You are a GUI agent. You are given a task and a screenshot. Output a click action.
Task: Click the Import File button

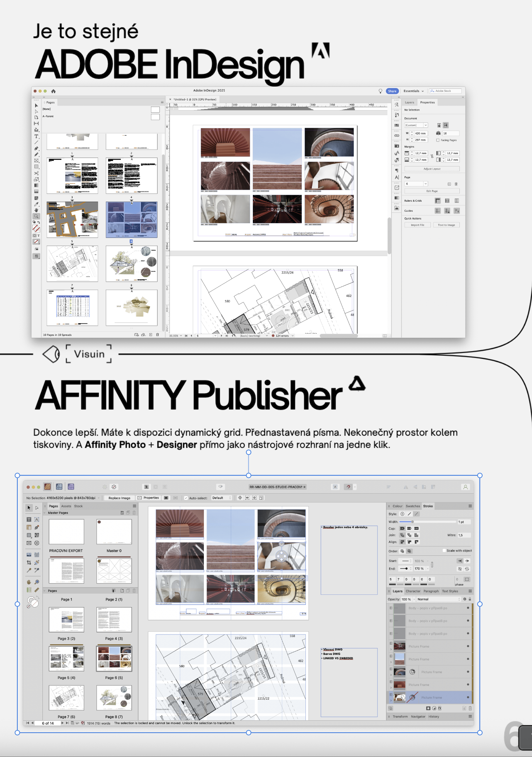(417, 225)
